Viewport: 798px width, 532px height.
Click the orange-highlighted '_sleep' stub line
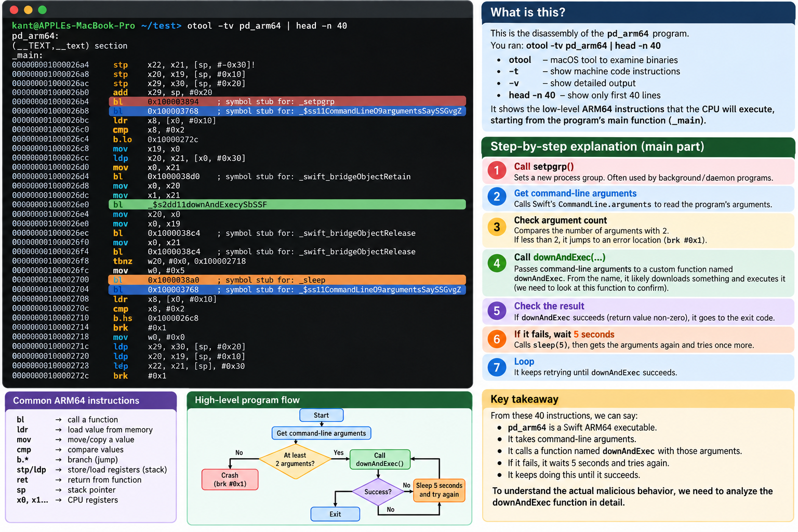point(287,280)
